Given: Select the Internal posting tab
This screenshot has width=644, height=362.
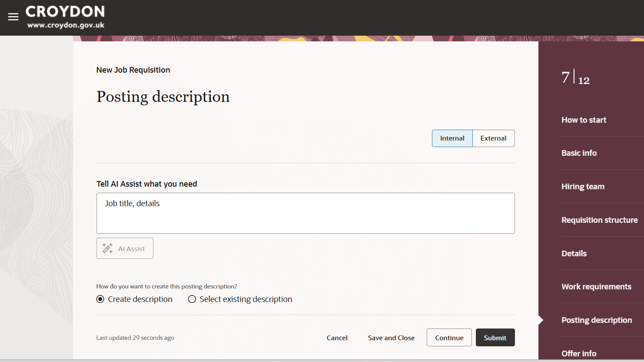Looking at the screenshot, I should (x=452, y=138).
